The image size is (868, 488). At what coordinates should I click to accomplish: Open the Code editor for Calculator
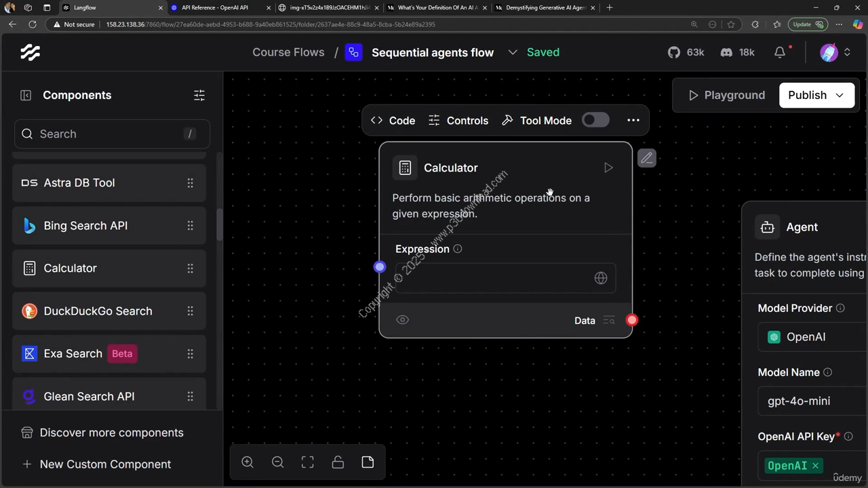pos(393,121)
